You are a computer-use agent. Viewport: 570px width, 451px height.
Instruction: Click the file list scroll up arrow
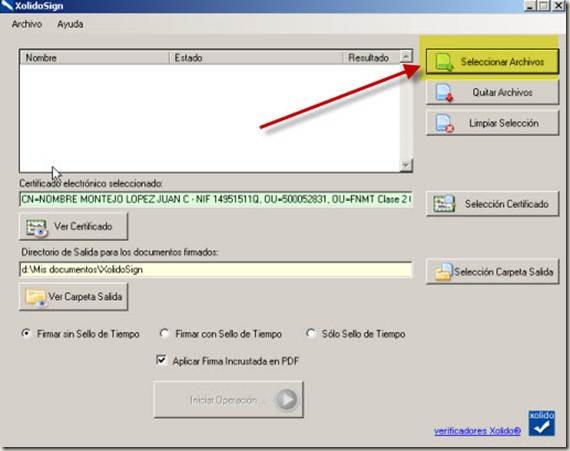pyautogui.click(x=406, y=56)
